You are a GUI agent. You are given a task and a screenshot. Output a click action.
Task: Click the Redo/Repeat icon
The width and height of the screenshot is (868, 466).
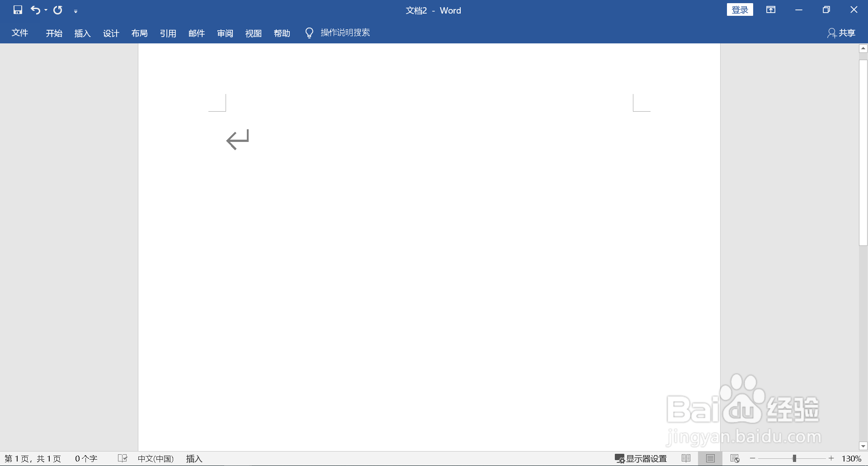(58, 10)
